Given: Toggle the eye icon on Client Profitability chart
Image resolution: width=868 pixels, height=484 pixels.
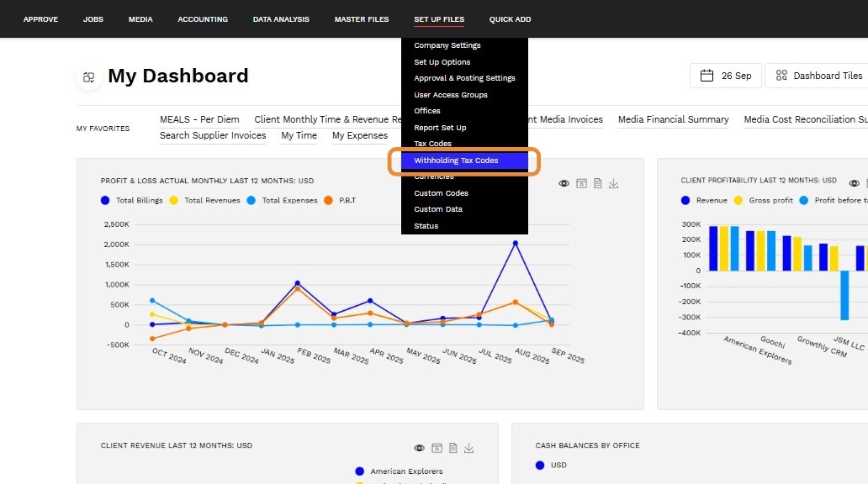Looking at the screenshot, I should click(x=855, y=183).
